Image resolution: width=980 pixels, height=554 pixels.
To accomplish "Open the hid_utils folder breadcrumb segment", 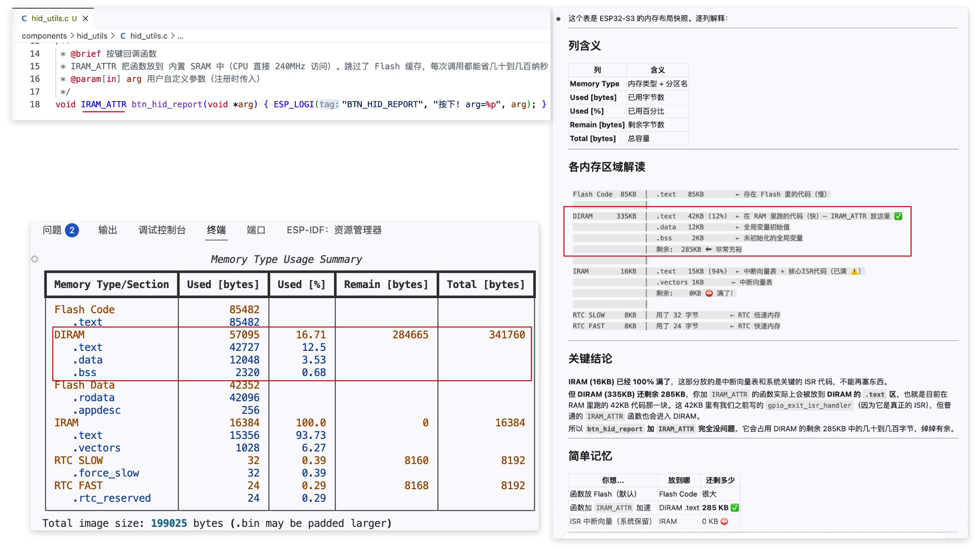I will click(92, 36).
